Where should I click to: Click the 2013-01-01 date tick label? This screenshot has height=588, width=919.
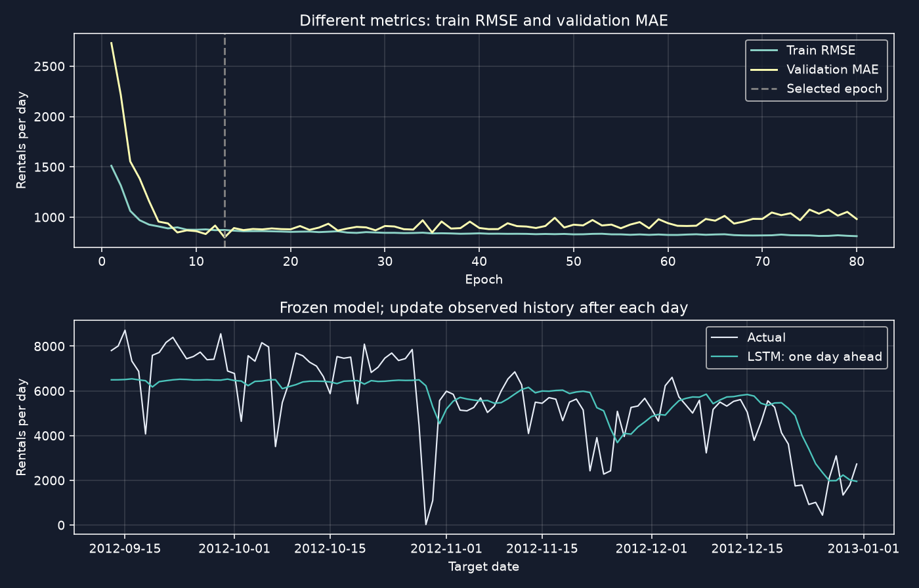tap(863, 548)
